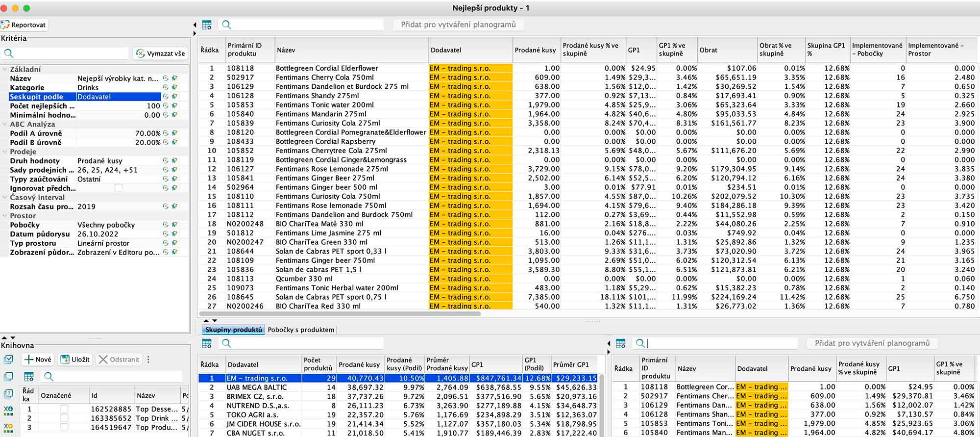Click Vymazat vše to clear criteria

tap(161, 53)
